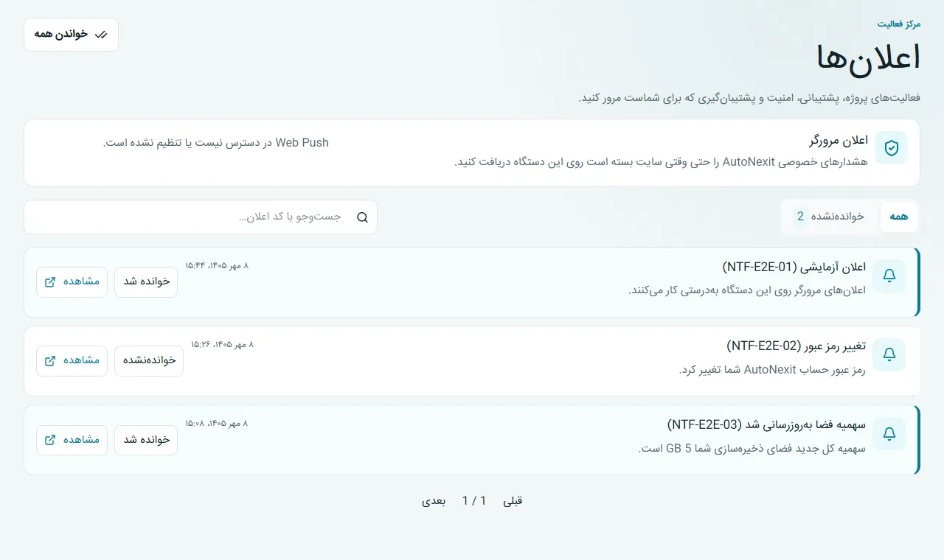
Task: Go to previous page with قبلی
Action: tap(513, 501)
